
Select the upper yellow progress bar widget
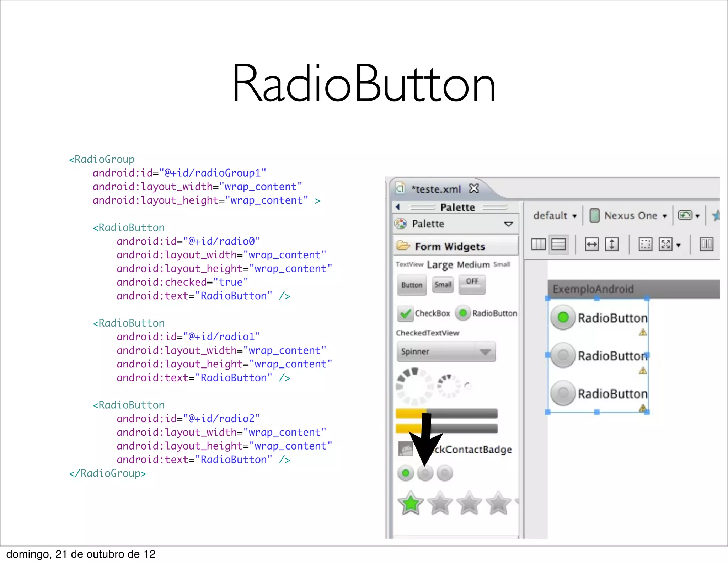tap(446, 413)
